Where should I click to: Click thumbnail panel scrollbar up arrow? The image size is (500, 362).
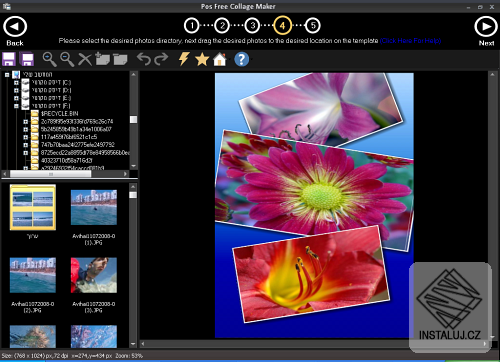(133, 187)
